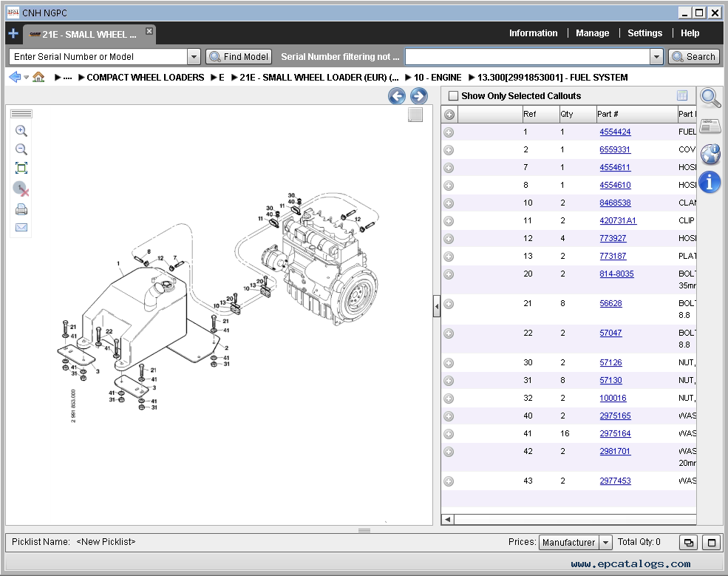
Task: Clear the selected callouts icon
Action: pyautogui.click(x=21, y=189)
